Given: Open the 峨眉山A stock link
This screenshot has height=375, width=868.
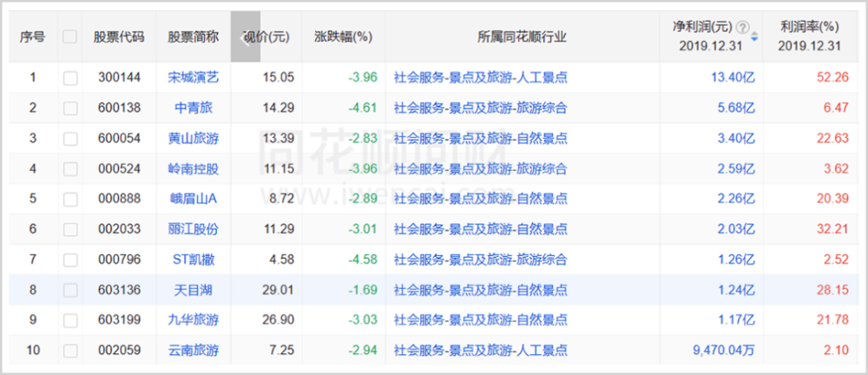Looking at the screenshot, I should [194, 198].
